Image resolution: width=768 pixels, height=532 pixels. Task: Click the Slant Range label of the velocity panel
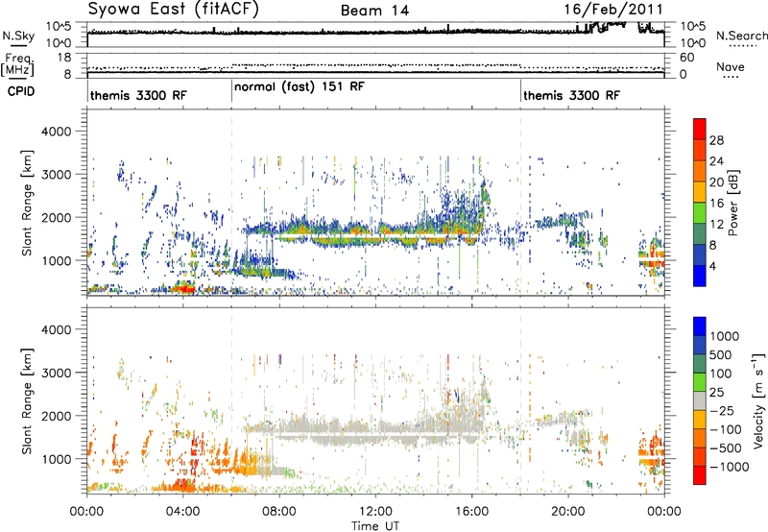coord(27,401)
